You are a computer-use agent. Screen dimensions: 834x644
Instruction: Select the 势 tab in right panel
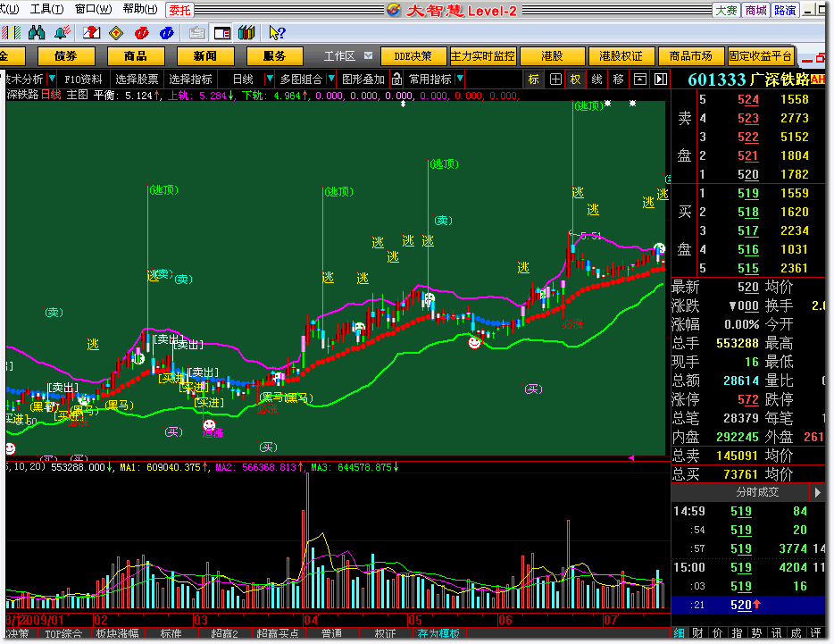(756, 633)
